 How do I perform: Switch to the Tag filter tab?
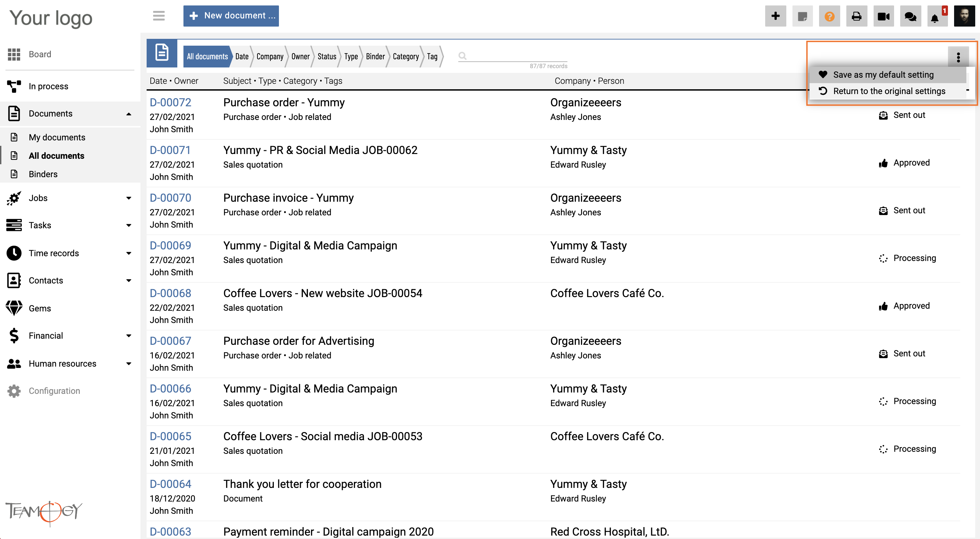[x=432, y=56]
